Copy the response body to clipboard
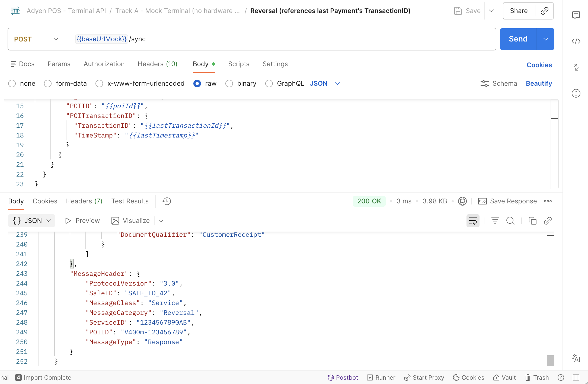The width and height of the screenshot is (588, 384). 532,221
